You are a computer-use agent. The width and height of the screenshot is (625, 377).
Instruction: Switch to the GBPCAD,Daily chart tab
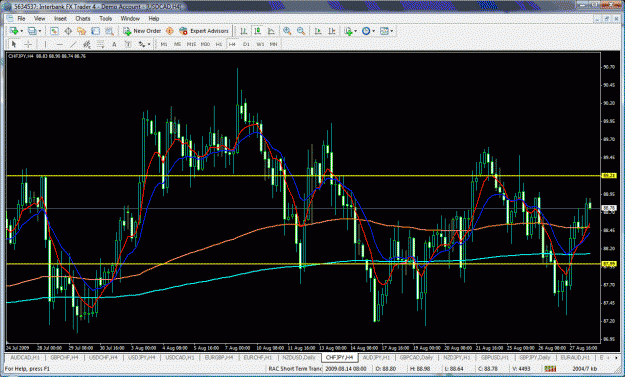[x=417, y=358]
